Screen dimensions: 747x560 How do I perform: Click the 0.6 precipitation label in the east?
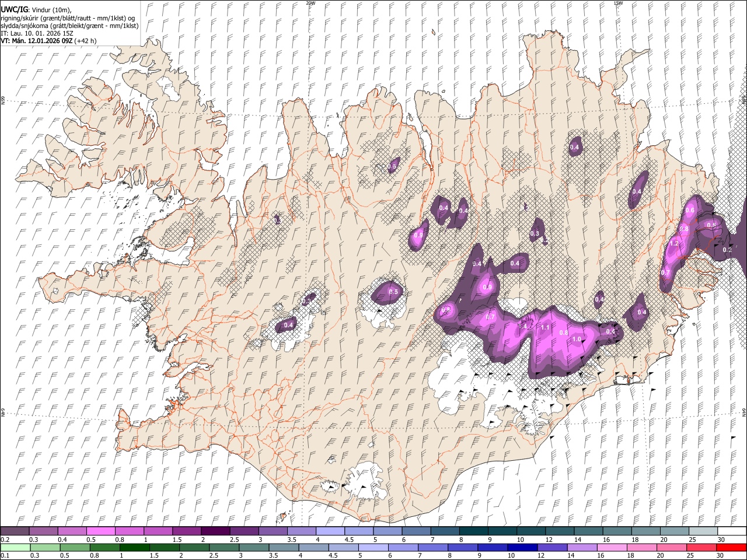690,211
